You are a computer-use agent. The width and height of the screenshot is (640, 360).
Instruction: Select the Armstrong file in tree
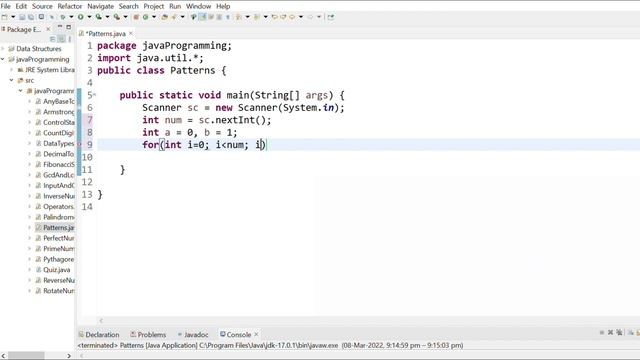tap(55, 112)
